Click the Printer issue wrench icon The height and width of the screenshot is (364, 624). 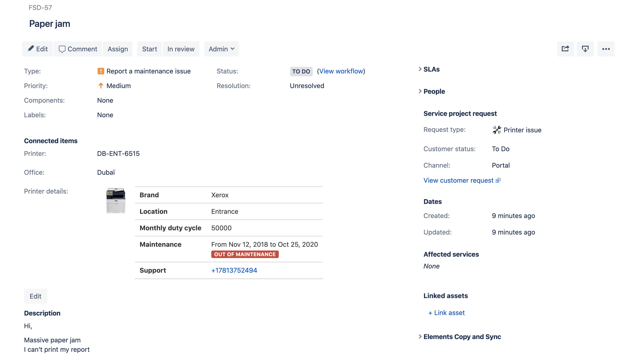496,130
